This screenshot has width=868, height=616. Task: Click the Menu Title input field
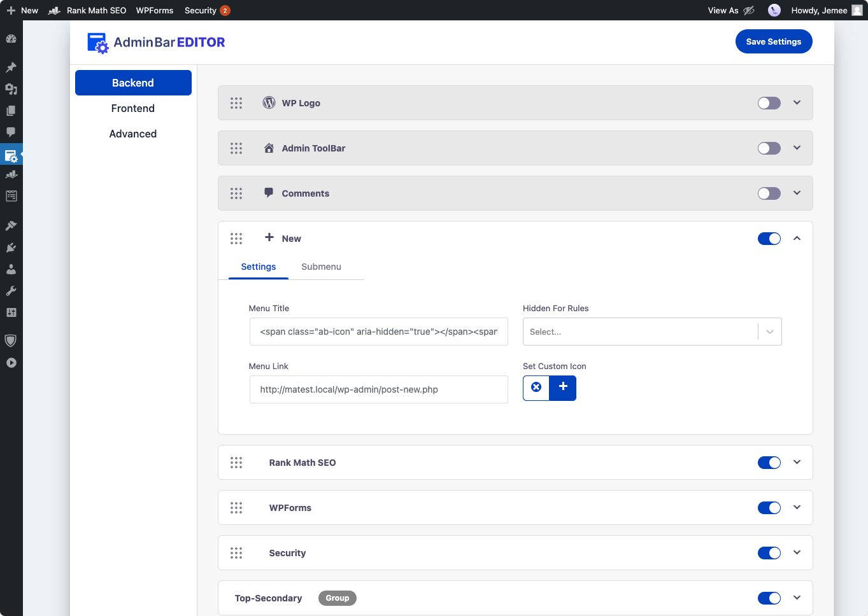(379, 332)
